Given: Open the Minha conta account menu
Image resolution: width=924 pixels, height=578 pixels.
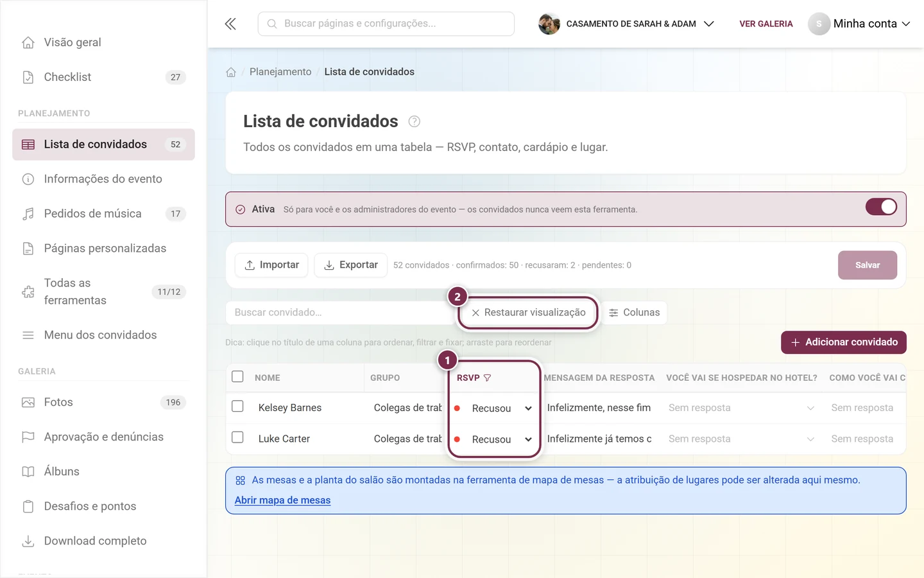Looking at the screenshot, I should (x=859, y=24).
